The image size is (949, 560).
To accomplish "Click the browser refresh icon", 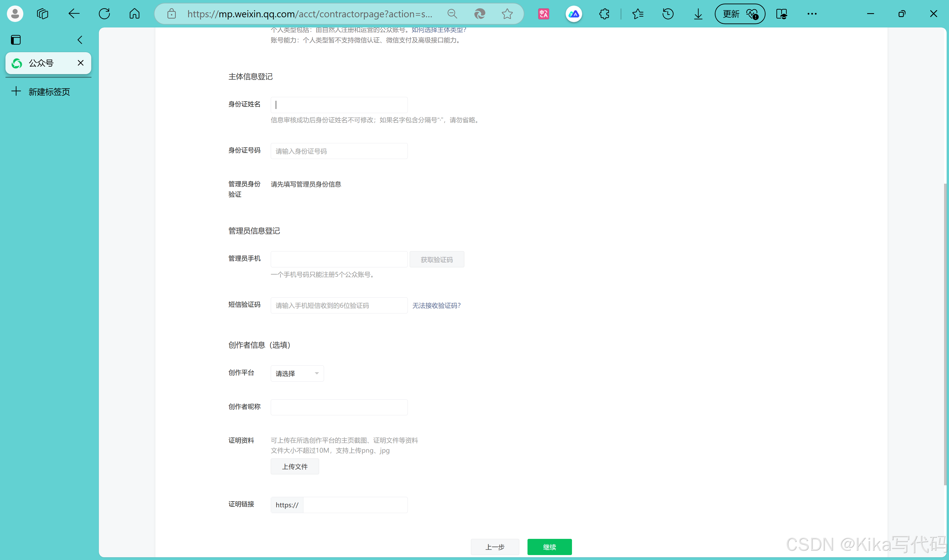I will (104, 14).
